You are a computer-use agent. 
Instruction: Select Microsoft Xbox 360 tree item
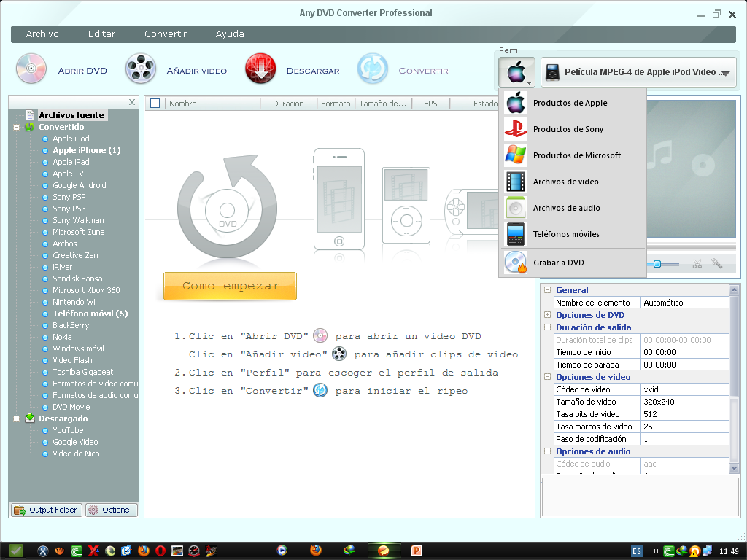(86, 290)
